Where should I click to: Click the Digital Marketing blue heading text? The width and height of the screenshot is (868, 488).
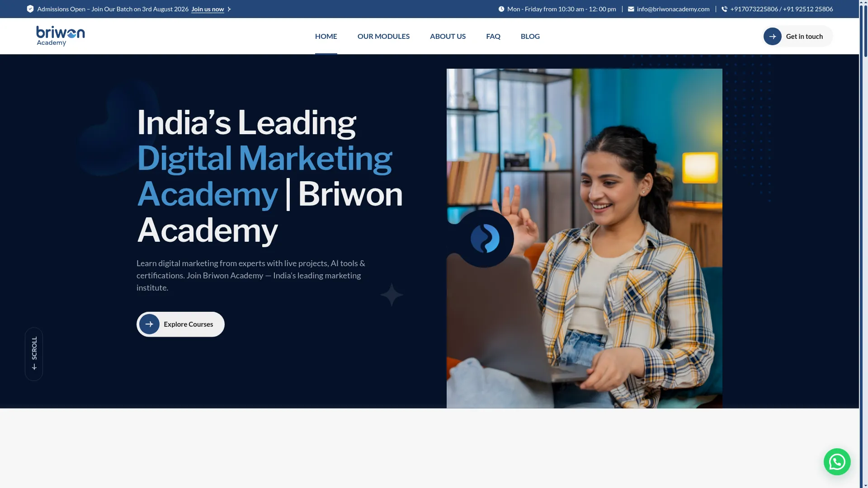pyautogui.click(x=264, y=158)
